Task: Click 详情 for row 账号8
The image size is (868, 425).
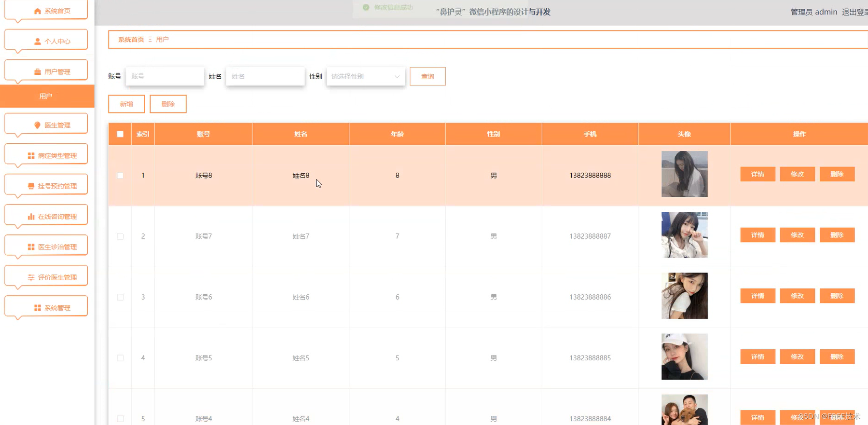Action: click(758, 174)
